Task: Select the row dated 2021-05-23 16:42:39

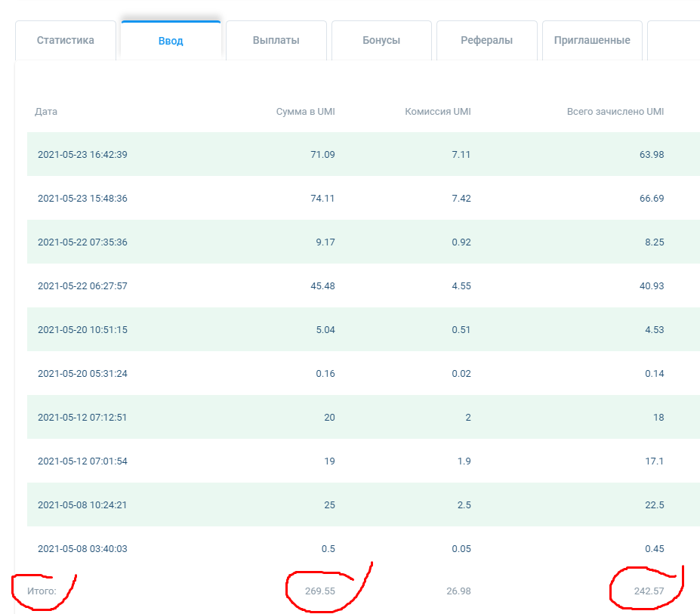Action: [363, 154]
